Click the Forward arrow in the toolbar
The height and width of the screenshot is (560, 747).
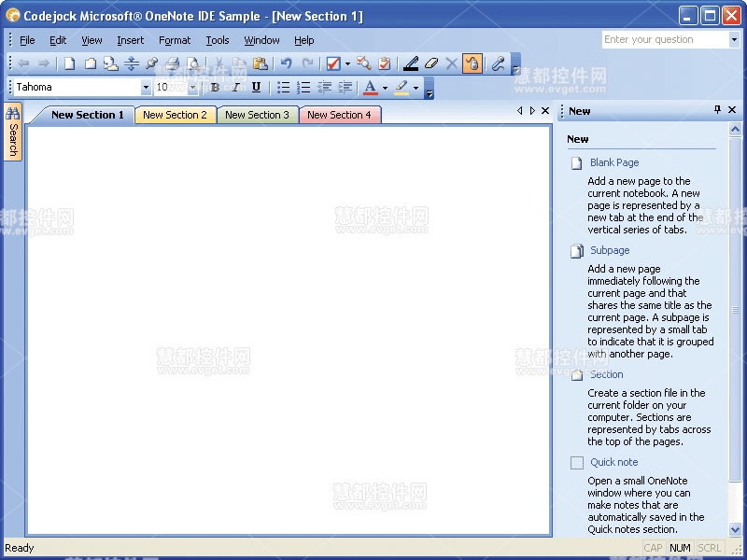(x=44, y=63)
